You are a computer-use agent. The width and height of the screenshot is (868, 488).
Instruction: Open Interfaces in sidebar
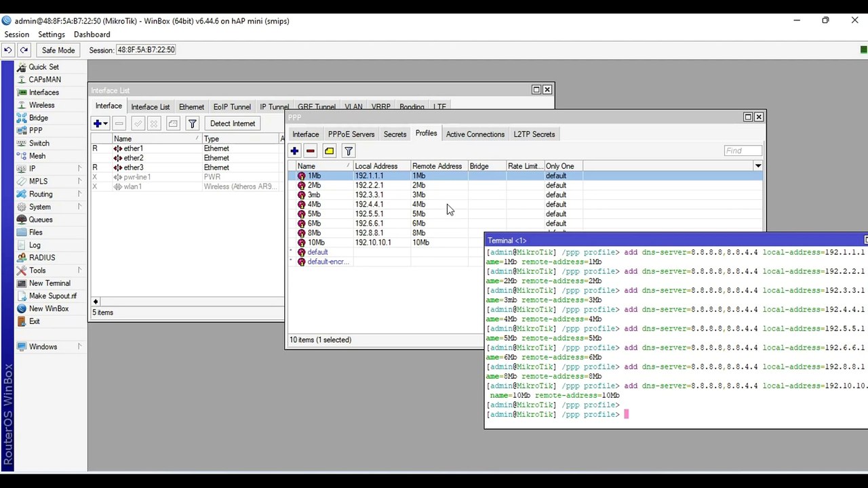(x=43, y=92)
